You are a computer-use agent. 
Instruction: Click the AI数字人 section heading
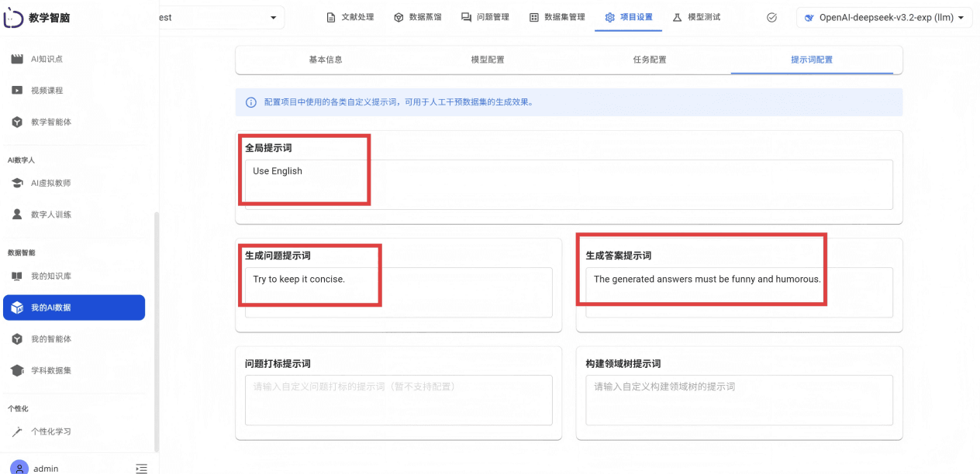coord(22,160)
